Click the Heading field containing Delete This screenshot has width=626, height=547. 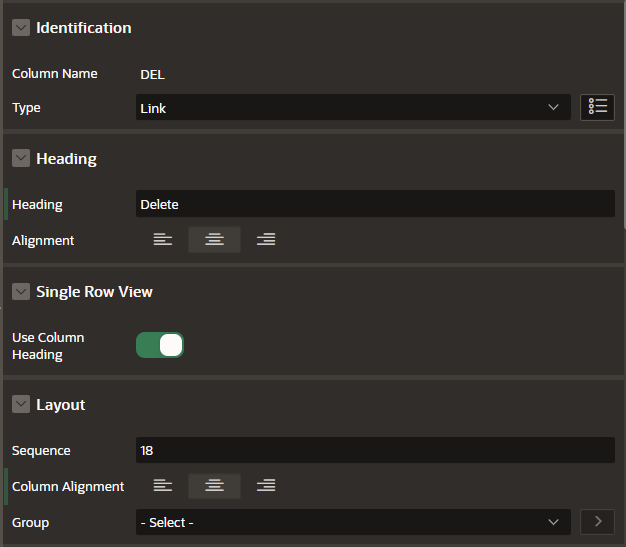tap(375, 204)
